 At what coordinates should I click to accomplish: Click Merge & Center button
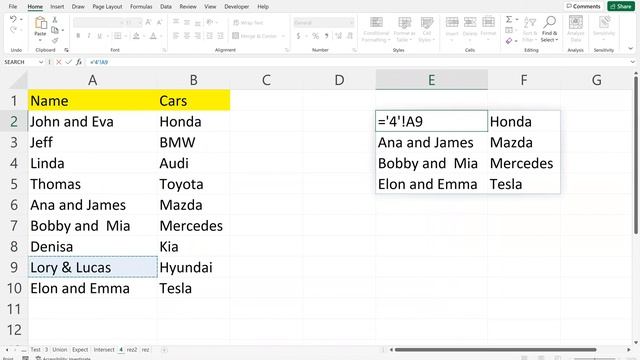coord(255,36)
